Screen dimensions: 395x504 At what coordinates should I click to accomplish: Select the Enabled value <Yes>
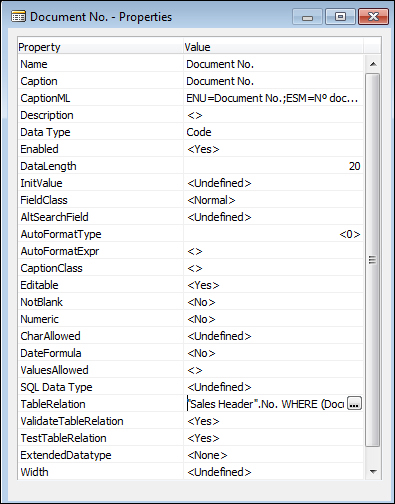[x=203, y=149]
